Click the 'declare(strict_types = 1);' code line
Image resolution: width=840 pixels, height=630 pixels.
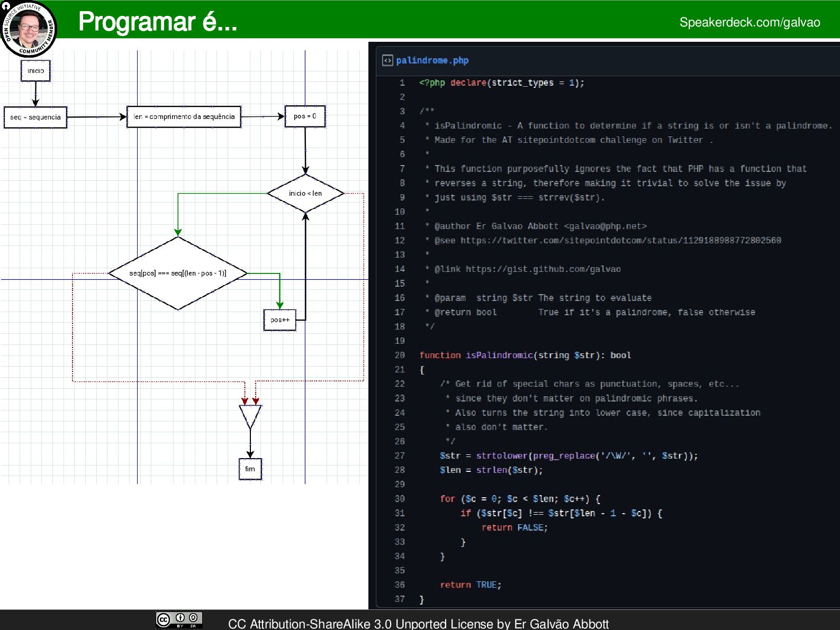pos(502,83)
